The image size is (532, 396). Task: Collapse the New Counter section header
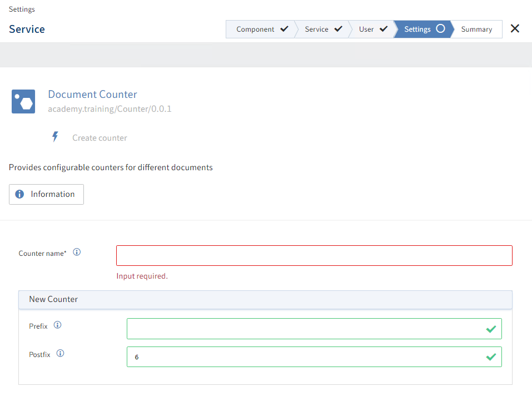tap(265, 299)
